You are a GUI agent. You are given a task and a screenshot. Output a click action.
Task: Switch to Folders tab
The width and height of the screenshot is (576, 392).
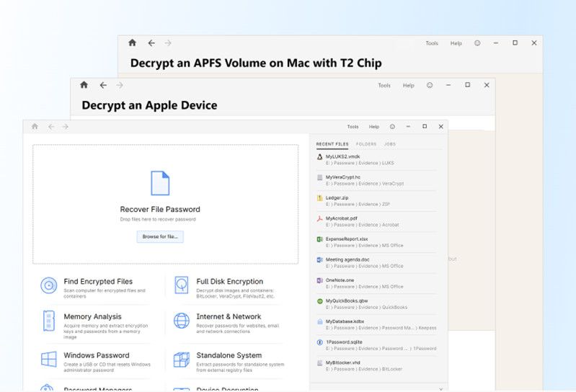point(366,144)
